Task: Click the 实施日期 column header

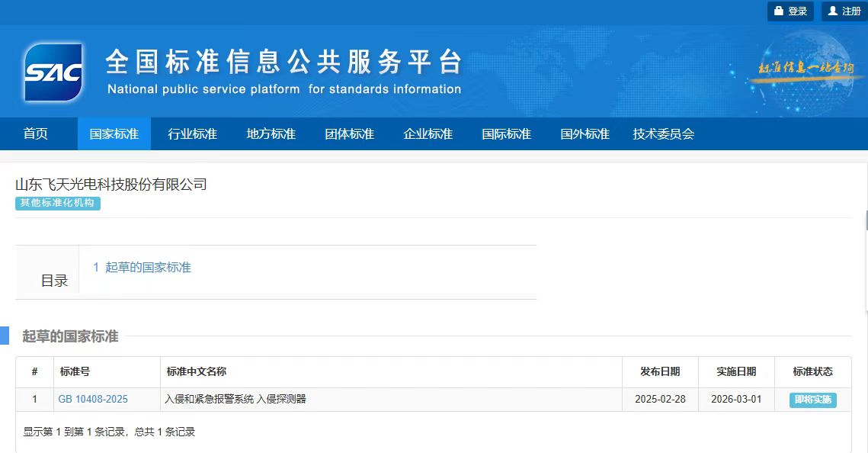Action: [736, 371]
